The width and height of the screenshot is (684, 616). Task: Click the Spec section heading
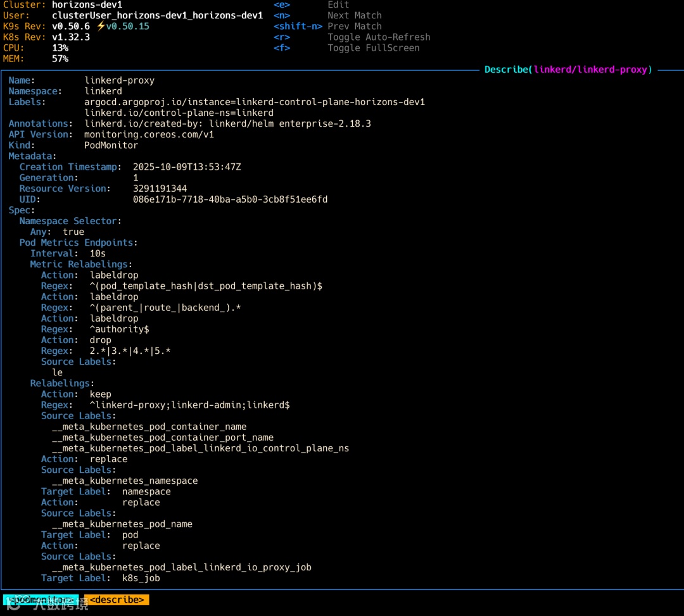[x=22, y=210]
